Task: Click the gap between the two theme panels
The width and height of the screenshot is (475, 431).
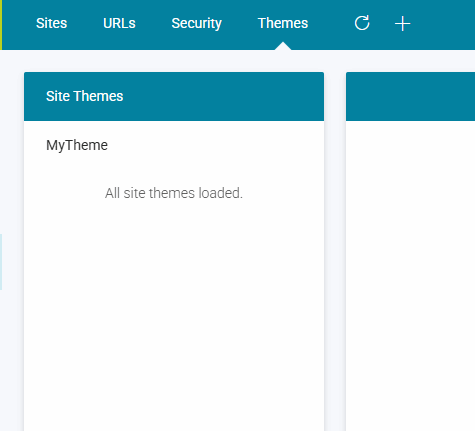Action: click(x=335, y=251)
